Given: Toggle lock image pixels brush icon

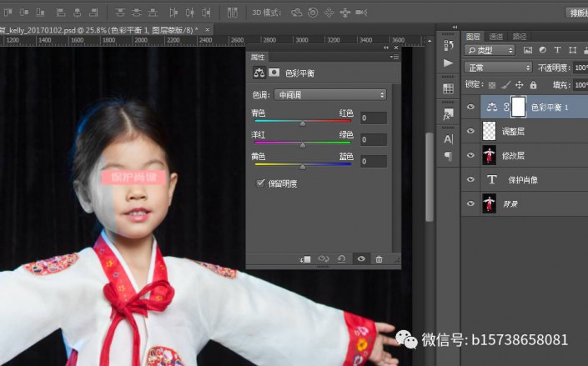Looking at the screenshot, I should 505,85.
